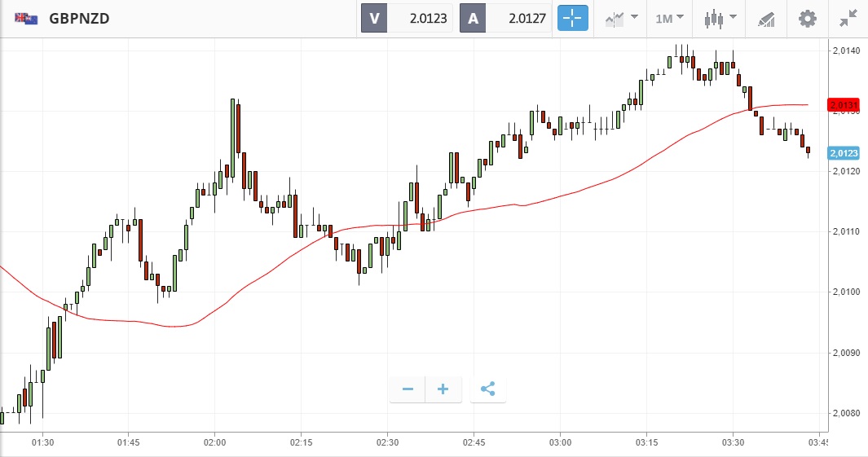This screenshot has height=457, width=868.
Task: Open chart settings gear
Action: (807, 18)
